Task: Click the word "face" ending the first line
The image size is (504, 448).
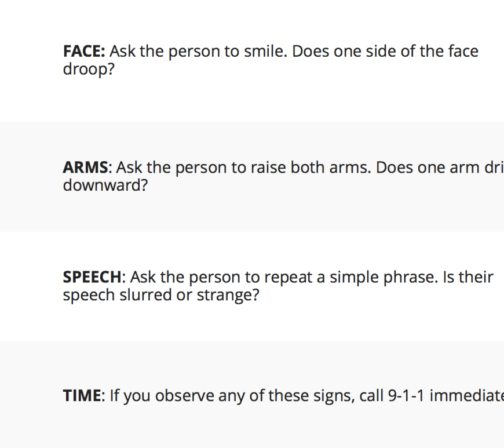Action: pos(463,52)
